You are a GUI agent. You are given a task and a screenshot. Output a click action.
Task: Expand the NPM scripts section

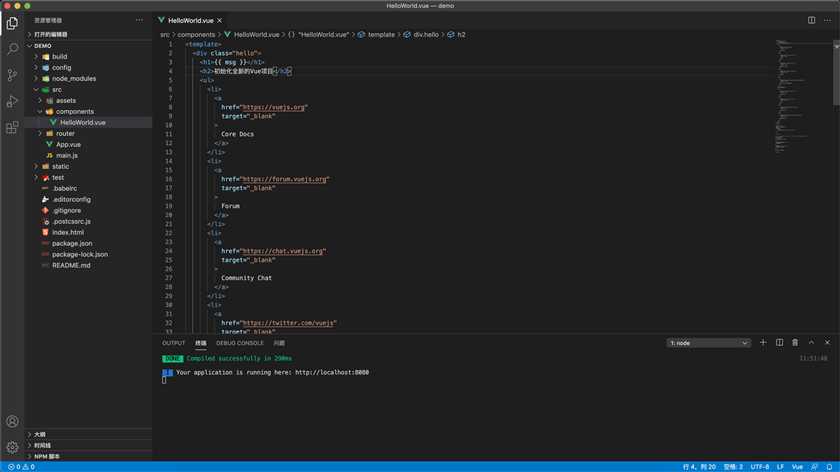click(x=47, y=456)
